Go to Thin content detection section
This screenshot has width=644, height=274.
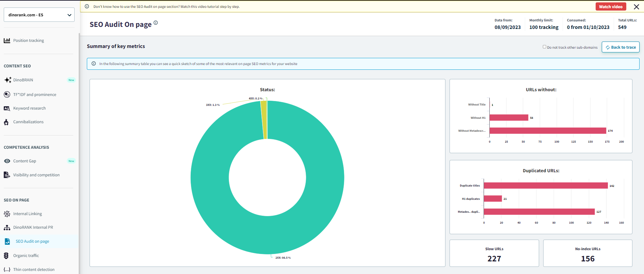(x=34, y=270)
